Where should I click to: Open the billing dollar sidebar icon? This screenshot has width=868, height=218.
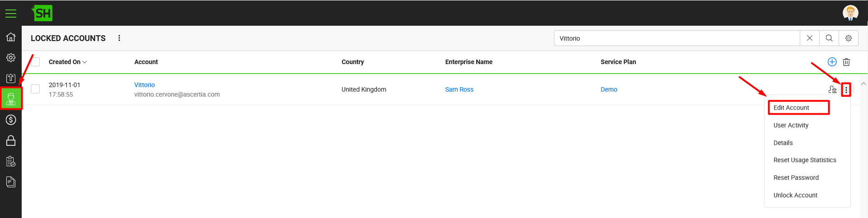[11, 120]
